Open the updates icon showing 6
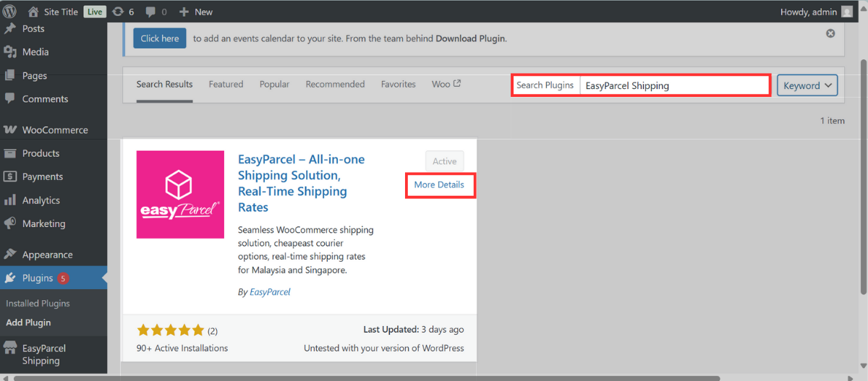The image size is (868, 381). [118, 12]
